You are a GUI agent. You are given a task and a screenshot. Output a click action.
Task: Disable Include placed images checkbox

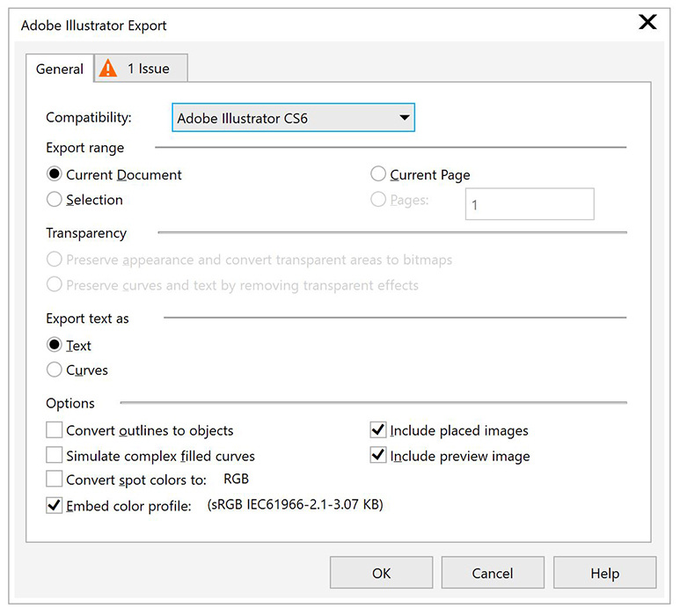[379, 431]
